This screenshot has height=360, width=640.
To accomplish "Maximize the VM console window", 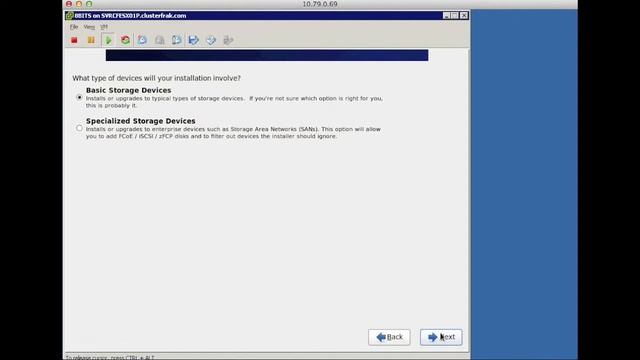I will (x=455, y=16).
